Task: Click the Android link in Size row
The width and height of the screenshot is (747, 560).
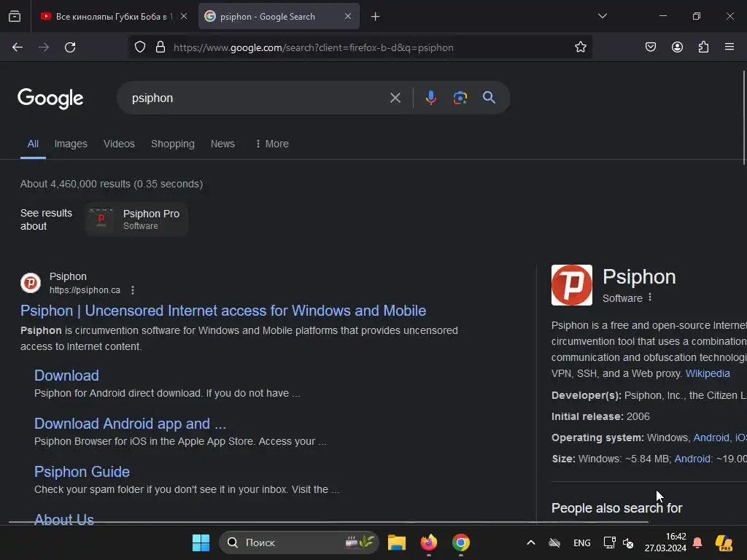Action: 693,459
